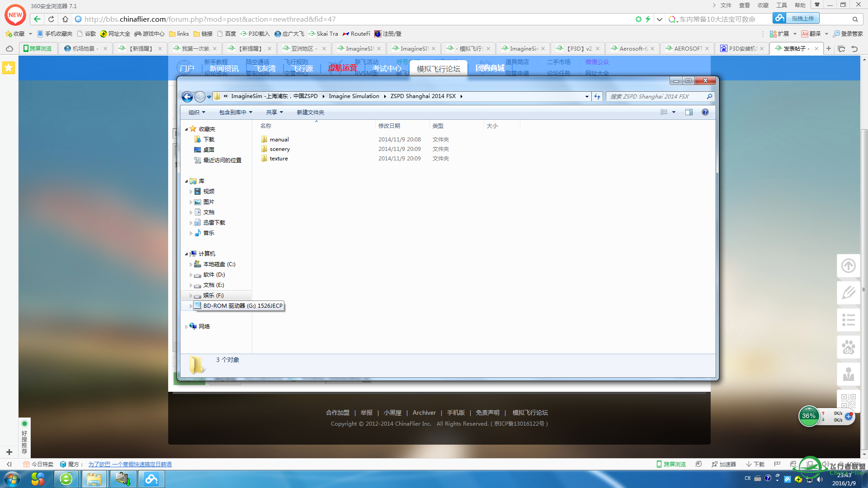Open 组织 dropdown in Explorer toolbar
Screen dimensions: 868x488
[x=197, y=112]
